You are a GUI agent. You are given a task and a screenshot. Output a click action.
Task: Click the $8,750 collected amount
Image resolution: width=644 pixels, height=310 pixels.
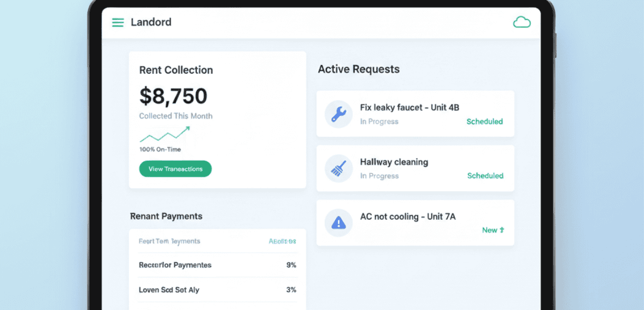click(173, 96)
